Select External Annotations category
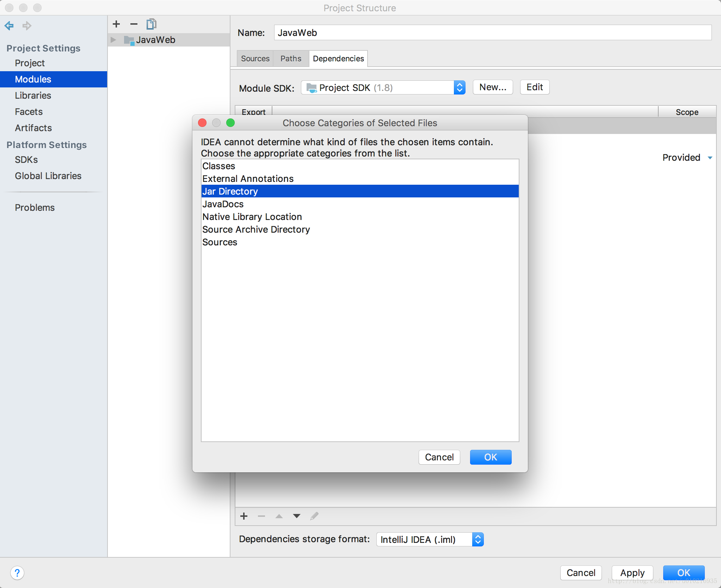This screenshot has width=721, height=588. click(360, 179)
